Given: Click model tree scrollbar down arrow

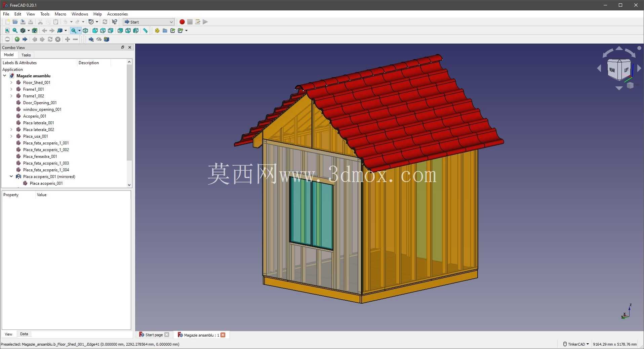Looking at the screenshot, I should pos(129,185).
